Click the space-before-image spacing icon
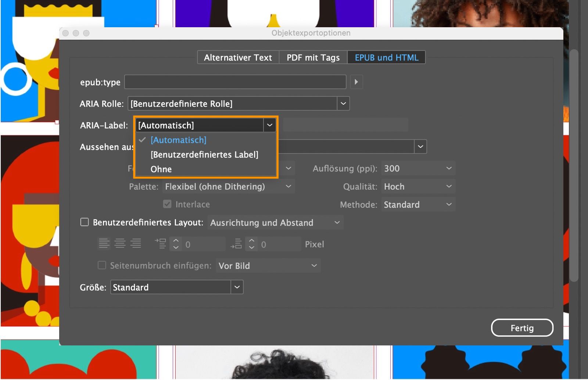 161,243
